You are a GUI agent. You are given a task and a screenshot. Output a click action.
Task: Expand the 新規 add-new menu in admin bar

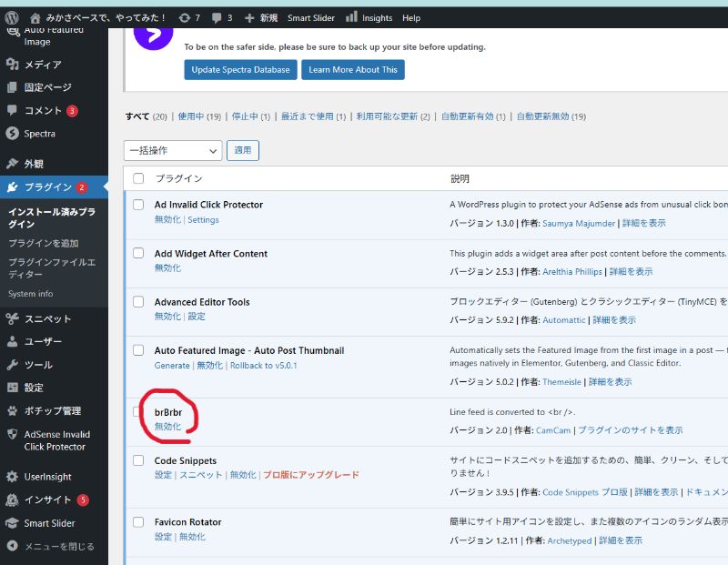pyautogui.click(x=260, y=17)
